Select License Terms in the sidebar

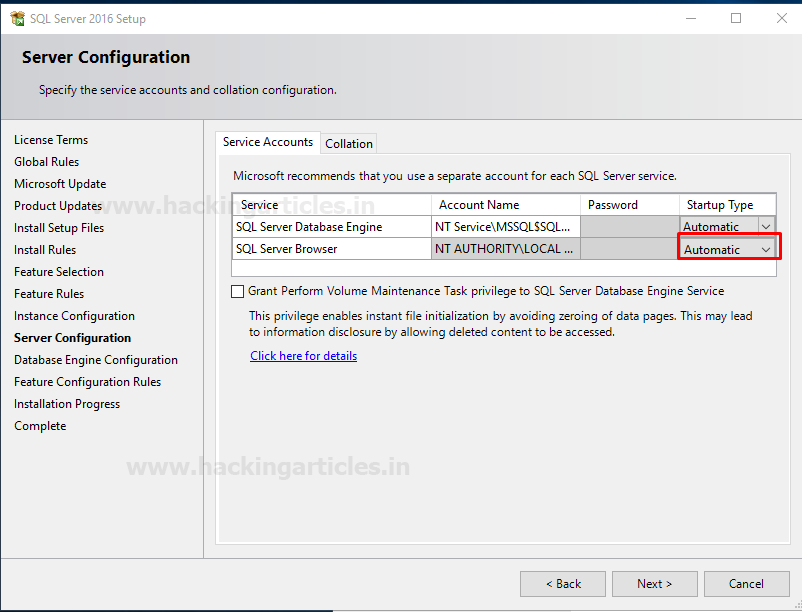[x=51, y=139]
